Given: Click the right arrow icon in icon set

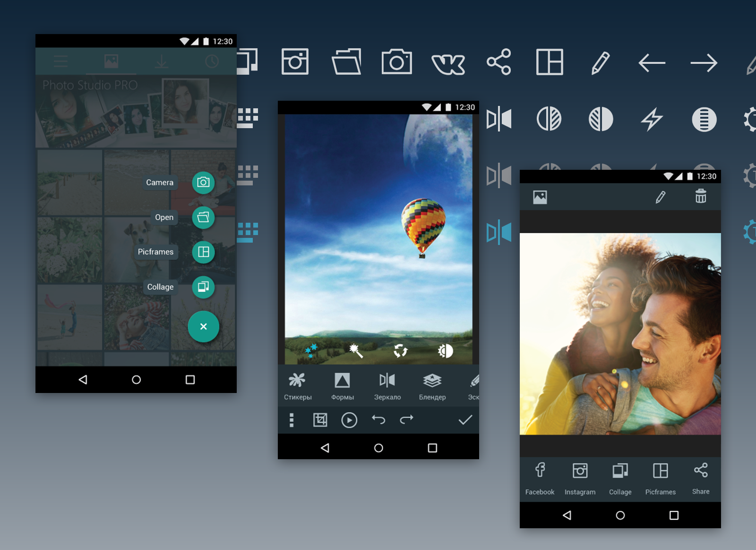Looking at the screenshot, I should point(704,63).
